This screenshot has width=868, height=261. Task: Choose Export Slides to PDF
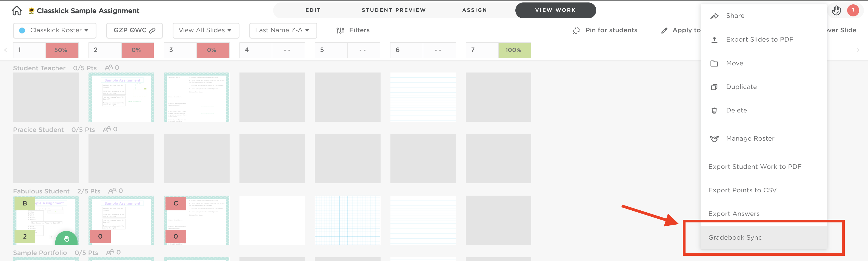coord(764,39)
